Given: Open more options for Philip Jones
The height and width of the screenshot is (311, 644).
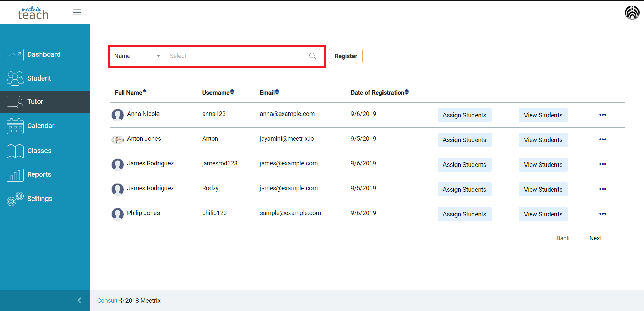Looking at the screenshot, I should 603,214.
